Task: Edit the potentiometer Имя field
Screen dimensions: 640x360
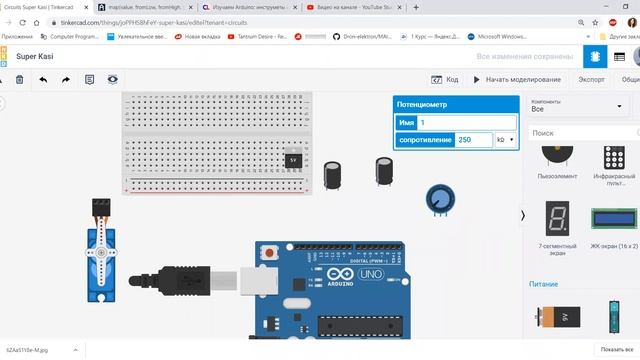Action: pos(467,122)
